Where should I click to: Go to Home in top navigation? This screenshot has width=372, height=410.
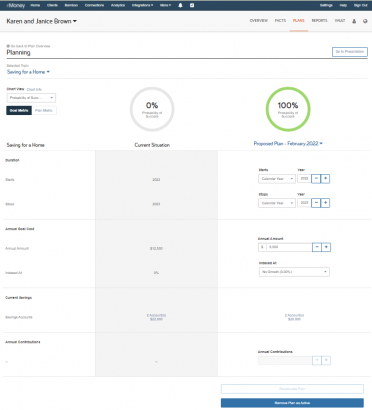tap(35, 5)
